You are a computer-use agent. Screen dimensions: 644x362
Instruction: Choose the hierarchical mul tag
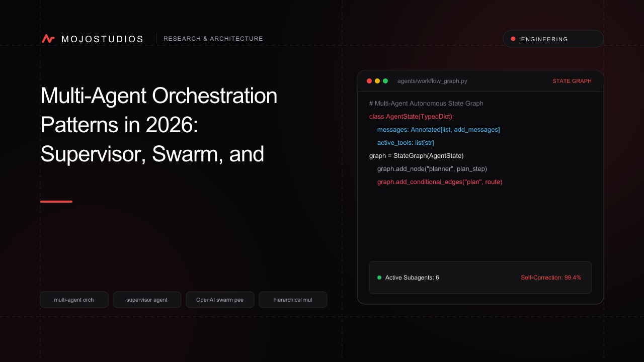coord(293,300)
